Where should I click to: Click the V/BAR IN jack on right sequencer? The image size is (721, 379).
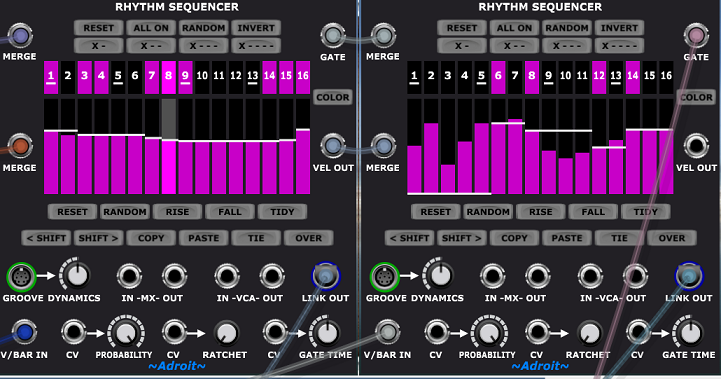click(388, 332)
